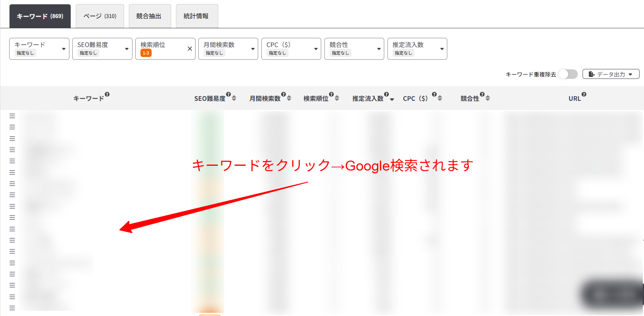Viewport: 644px width, 316px height.
Task: Click sort arrows for 検索順位 column
Action: 337,98
